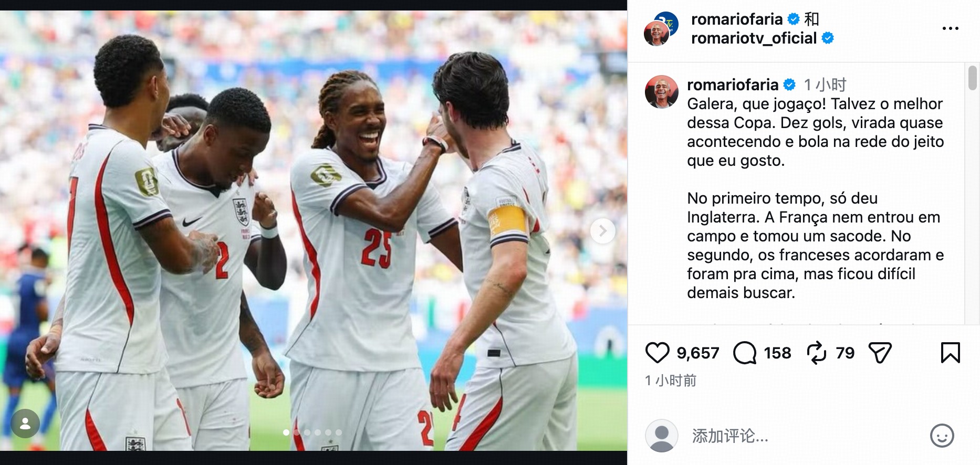Screen dimensions: 980x465
Task: Click the header profile avatar pair
Action: [x=661, y=29]
